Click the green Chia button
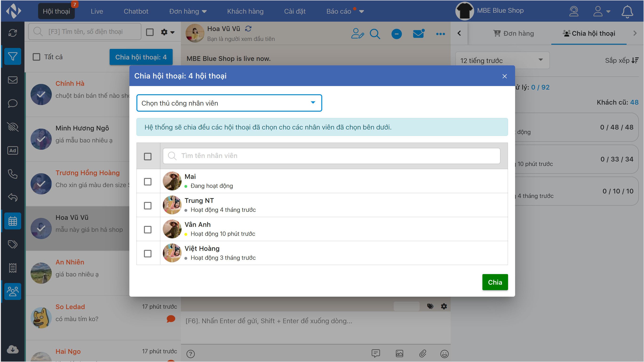 pyautogui.click(x=495, y=282)
